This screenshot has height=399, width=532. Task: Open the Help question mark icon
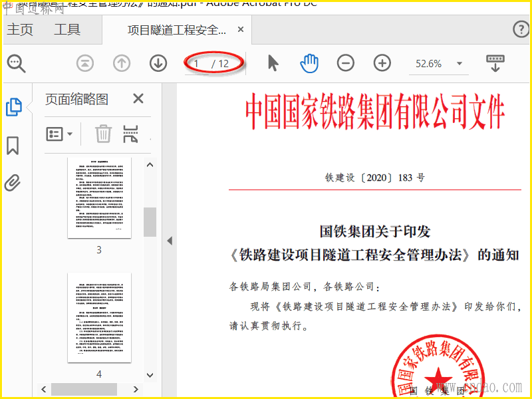click(521, 29)
